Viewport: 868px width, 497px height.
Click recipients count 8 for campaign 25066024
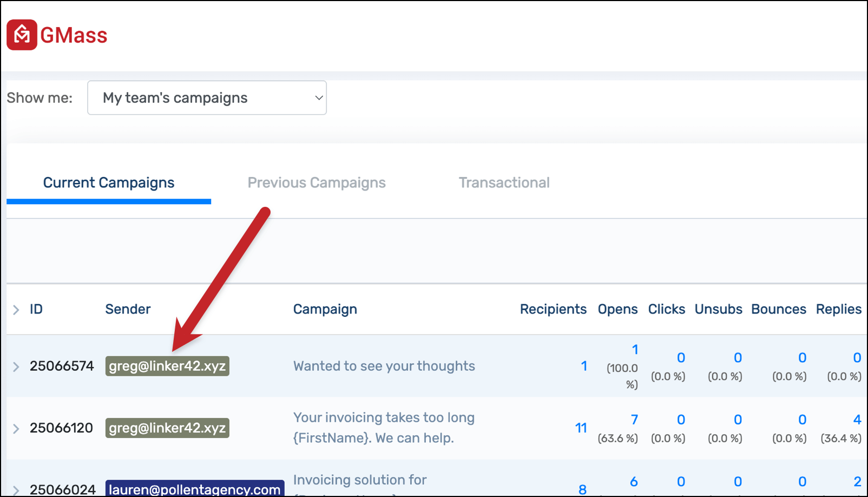tap(582, 489)
